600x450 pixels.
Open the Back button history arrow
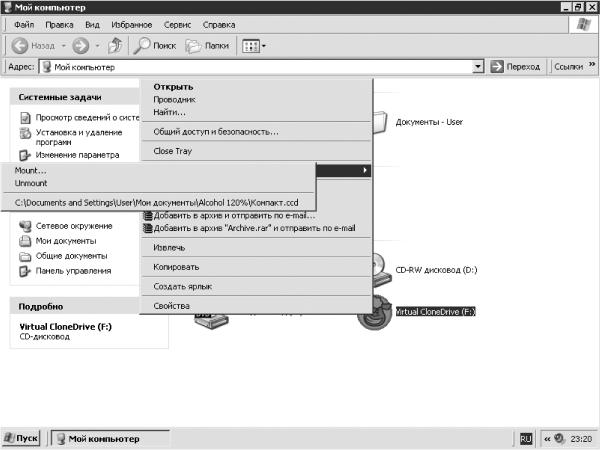click(64, 46)
